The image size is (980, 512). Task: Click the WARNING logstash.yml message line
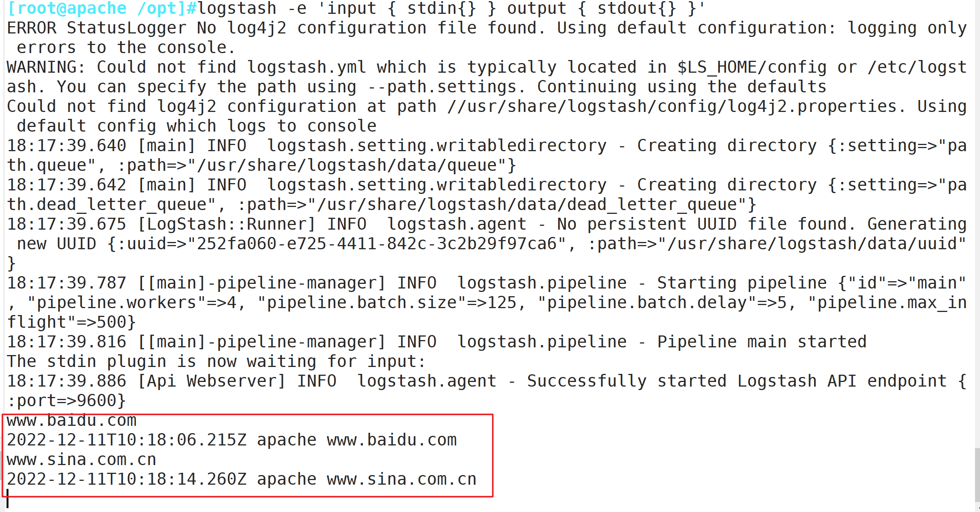pos(487,77)
